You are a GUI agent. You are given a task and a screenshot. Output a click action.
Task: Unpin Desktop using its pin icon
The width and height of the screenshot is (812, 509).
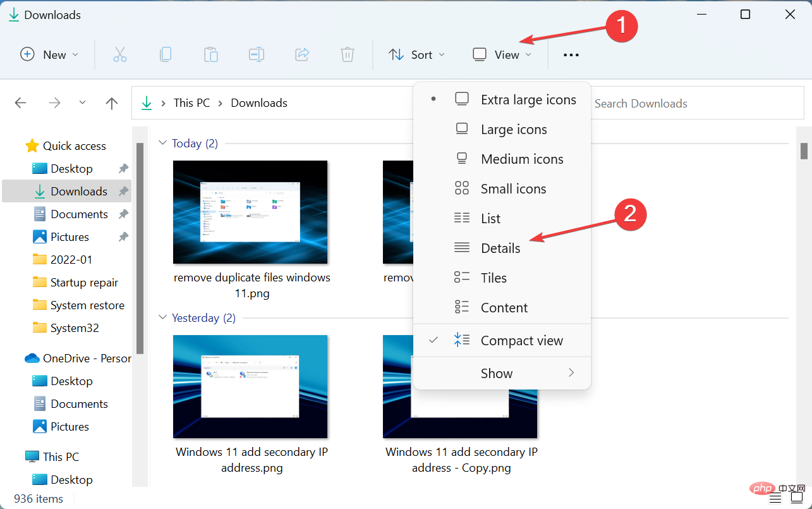[x=123, y=169]
